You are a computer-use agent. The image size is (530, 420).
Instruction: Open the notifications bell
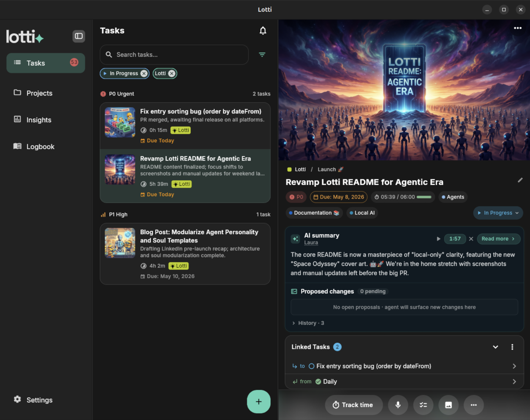click(263, 31)
